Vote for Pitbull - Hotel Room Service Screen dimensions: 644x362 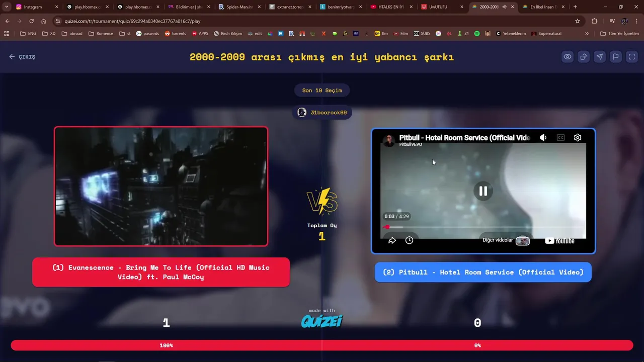483,272
